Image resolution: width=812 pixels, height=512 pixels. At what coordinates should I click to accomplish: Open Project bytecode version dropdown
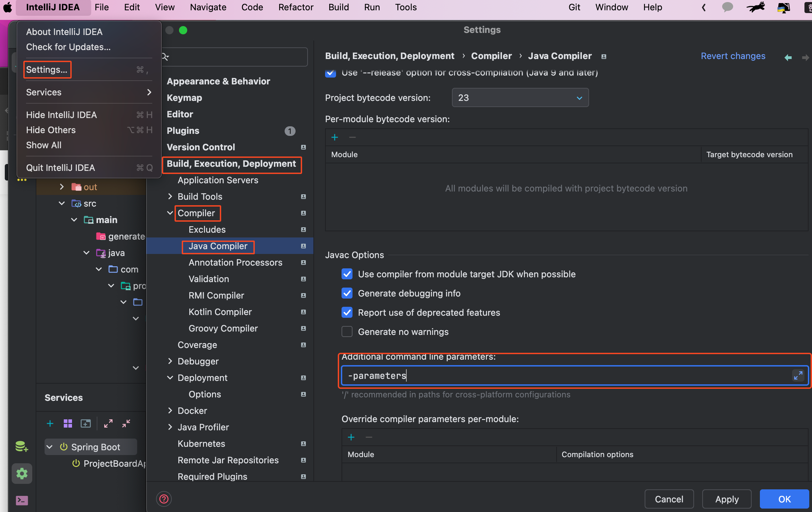pyautogui.click(x=520, y=98)
